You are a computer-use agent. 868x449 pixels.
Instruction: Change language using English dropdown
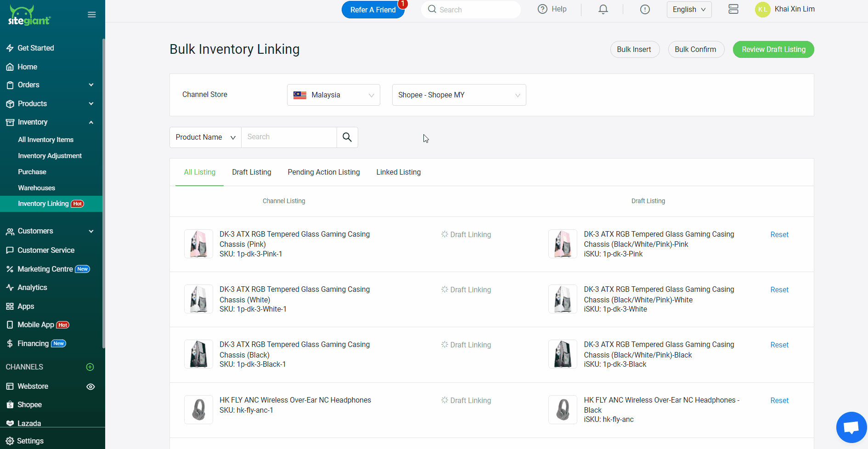pyautogui.click(x=689, y=10)
